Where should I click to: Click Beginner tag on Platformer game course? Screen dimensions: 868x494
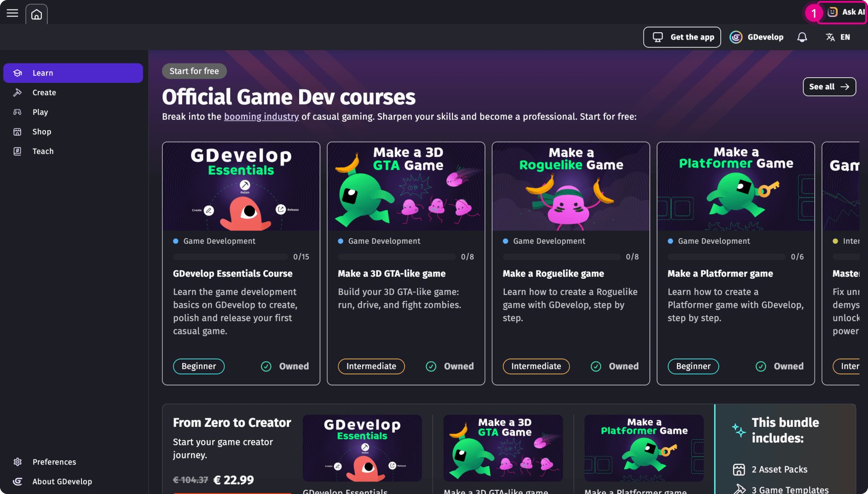tap(693, 367)
